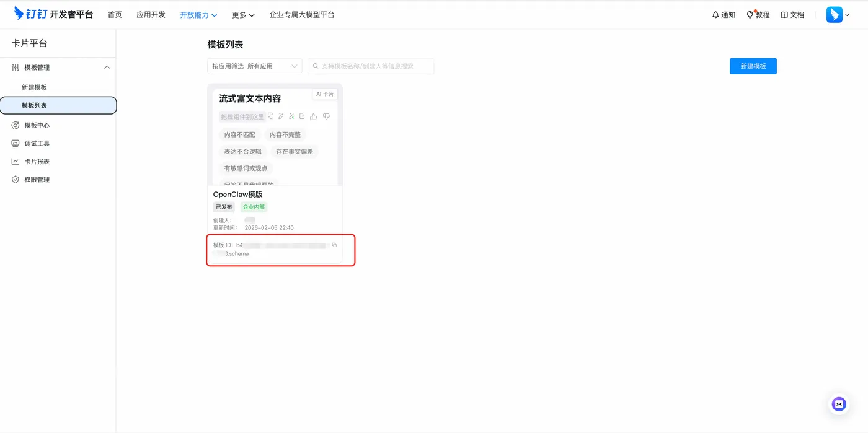Click the 模板列表 page heading
Viewport: 868px width, 433px height.
click(x=225, y=45)
